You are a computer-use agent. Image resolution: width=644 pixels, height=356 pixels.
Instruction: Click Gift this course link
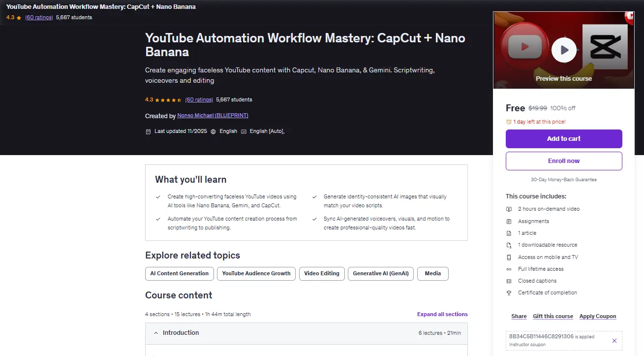click(x=553, y=316)
